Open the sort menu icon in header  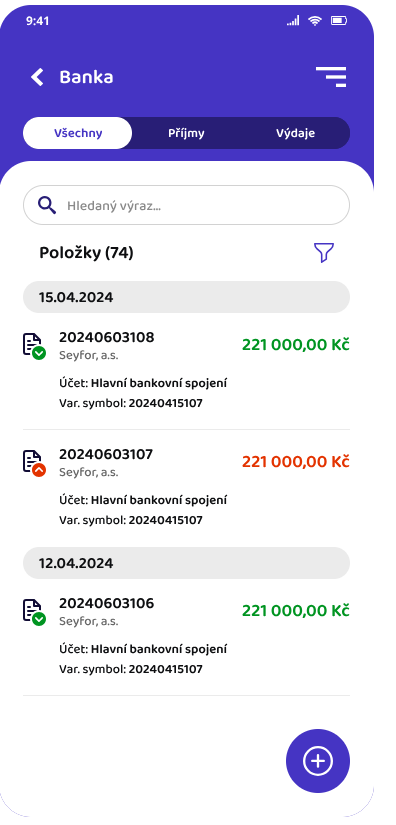pyautogui.click(x=331, y=77)
